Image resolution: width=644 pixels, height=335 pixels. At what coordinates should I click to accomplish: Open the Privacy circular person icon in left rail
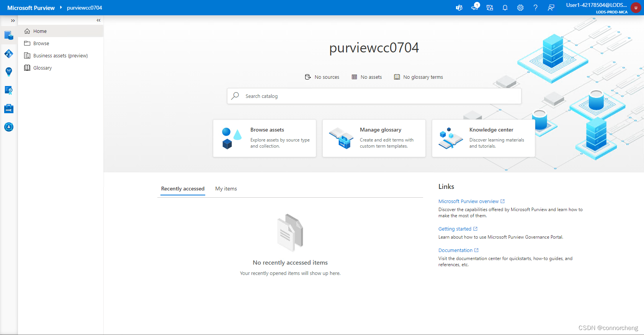[9, 127]
